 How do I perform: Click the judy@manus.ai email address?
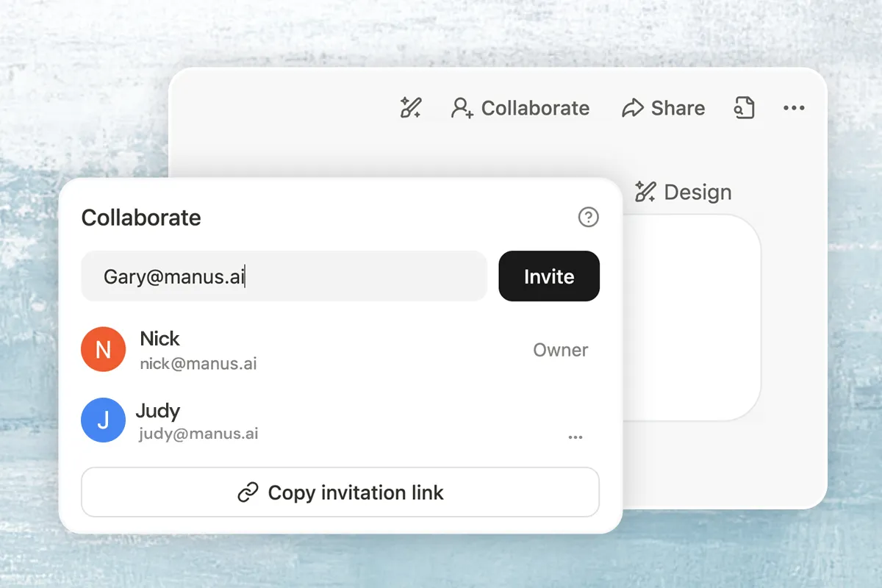point(198,434)
